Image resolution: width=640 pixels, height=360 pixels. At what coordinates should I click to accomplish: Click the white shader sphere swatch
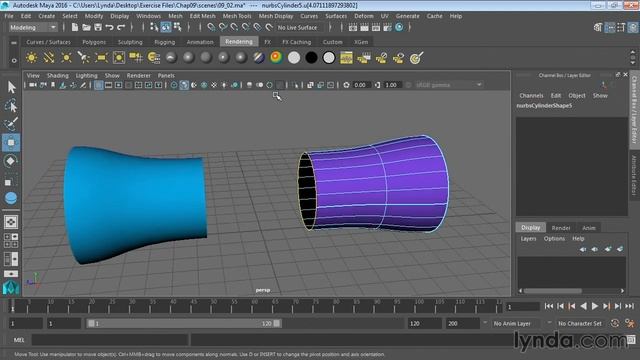tap(294, 58)
